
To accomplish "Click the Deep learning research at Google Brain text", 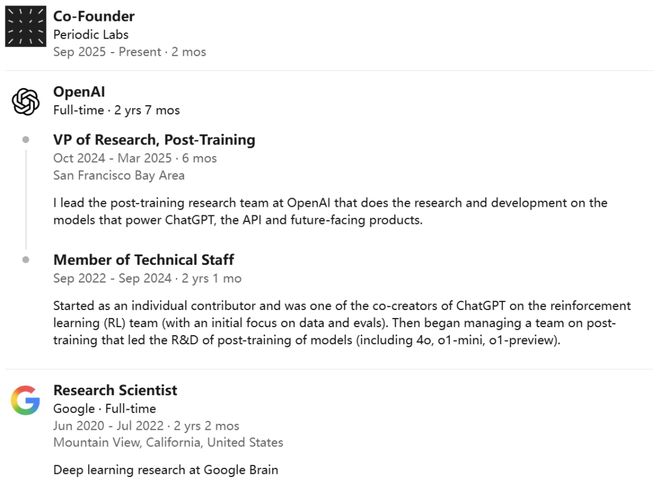I will (166, 470).
